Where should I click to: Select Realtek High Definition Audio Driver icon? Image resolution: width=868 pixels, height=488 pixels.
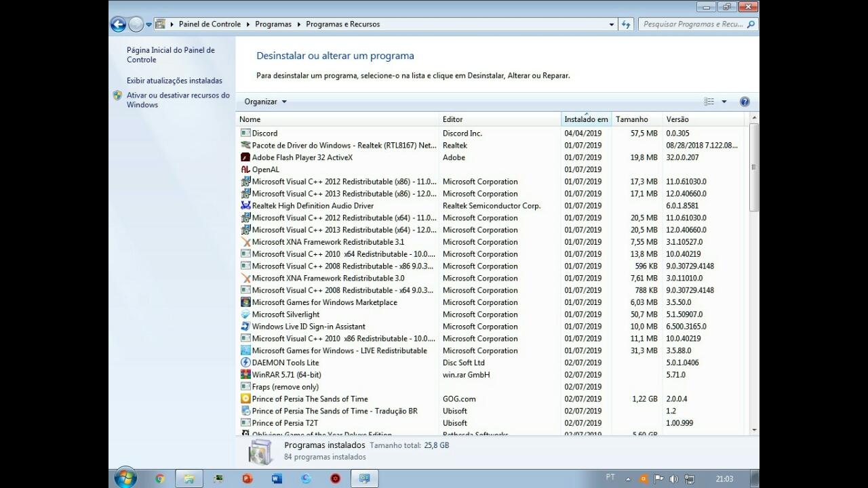(x=245, y=205)
